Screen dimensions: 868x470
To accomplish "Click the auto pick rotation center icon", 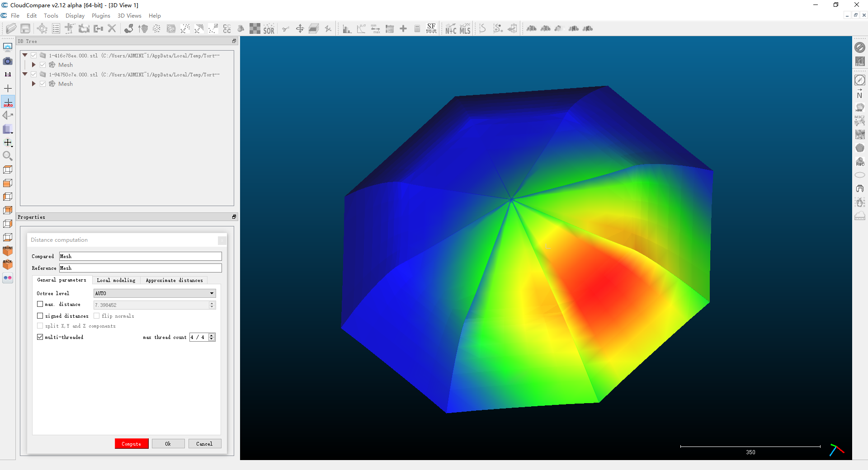I will click(8, 102).
